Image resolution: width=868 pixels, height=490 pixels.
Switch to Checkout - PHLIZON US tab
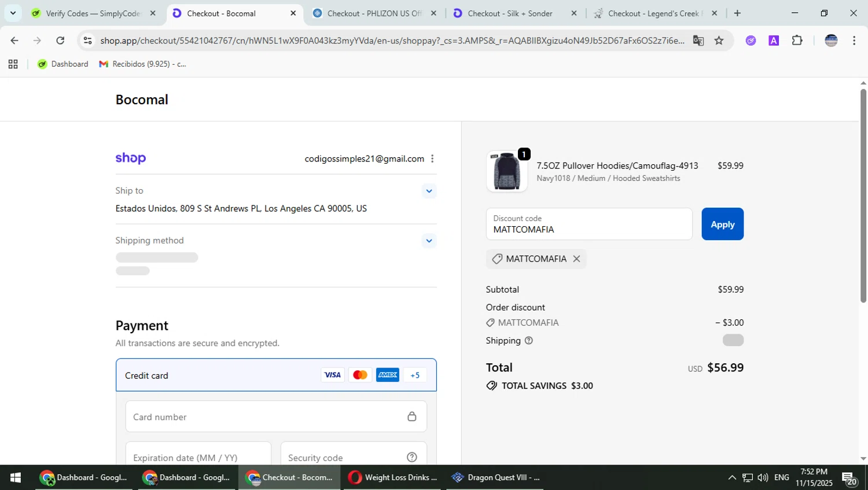[x=374, y=13]
